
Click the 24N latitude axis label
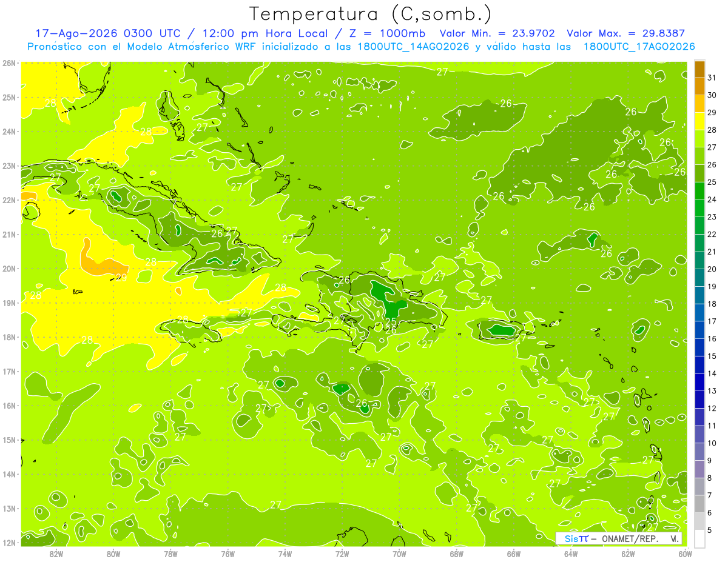[x=9, y=132]
